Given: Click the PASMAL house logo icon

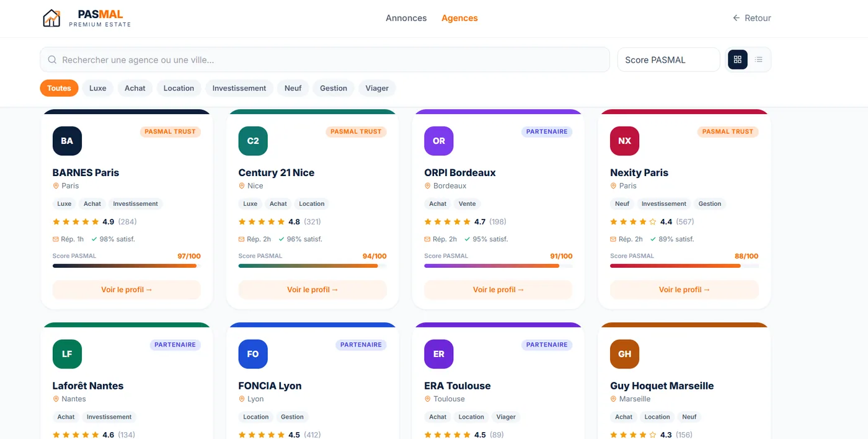Looking at the screenshot, I should coord(51,18).
